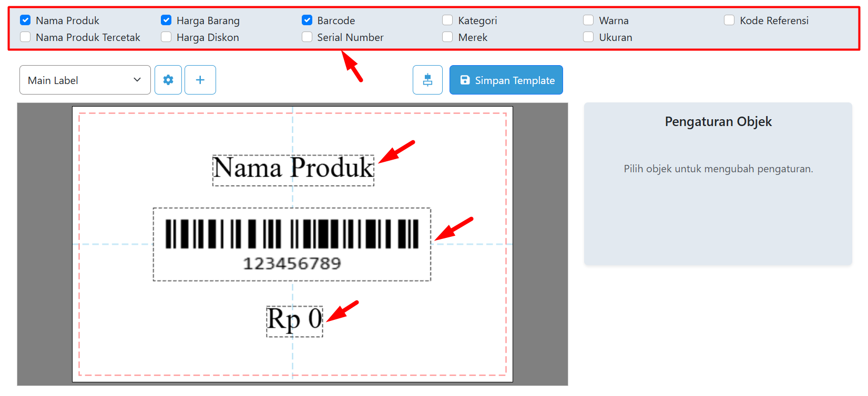Enable the Kategori checkbox

coord(447,20)
